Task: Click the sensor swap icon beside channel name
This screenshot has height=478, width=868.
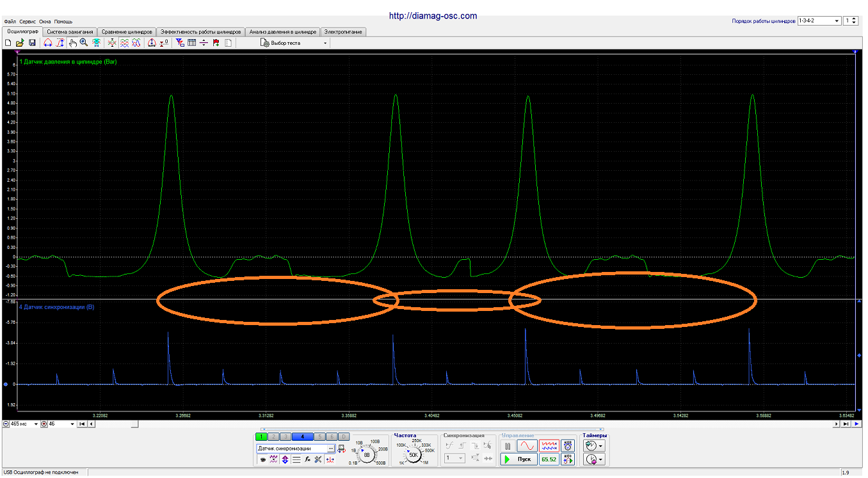Action: (x=342, y=449)
